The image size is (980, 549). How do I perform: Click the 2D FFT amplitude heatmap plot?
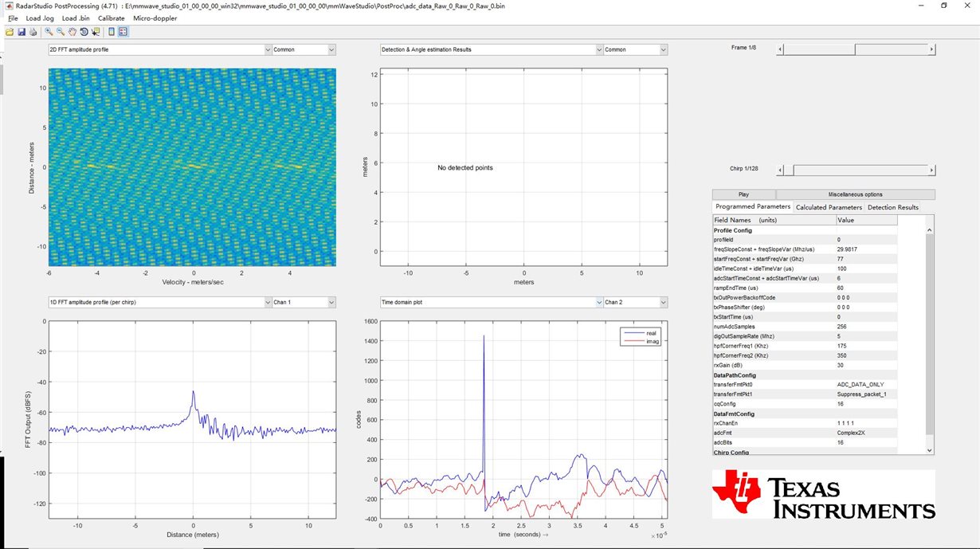[x=191, y=167]
